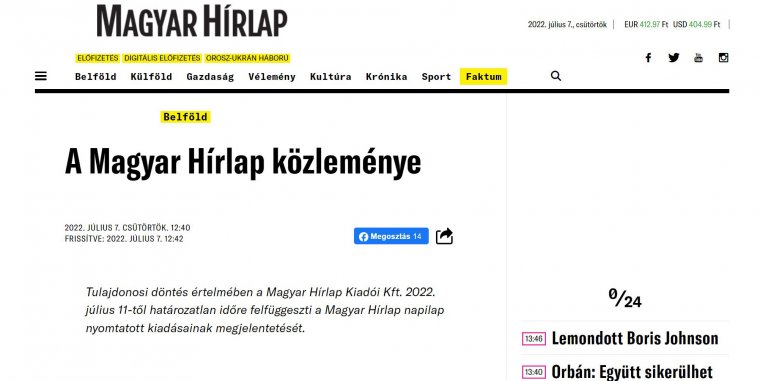Click the 13:40 timestamp badge
The image size is (760, 381).
click(x=534, y=372)
